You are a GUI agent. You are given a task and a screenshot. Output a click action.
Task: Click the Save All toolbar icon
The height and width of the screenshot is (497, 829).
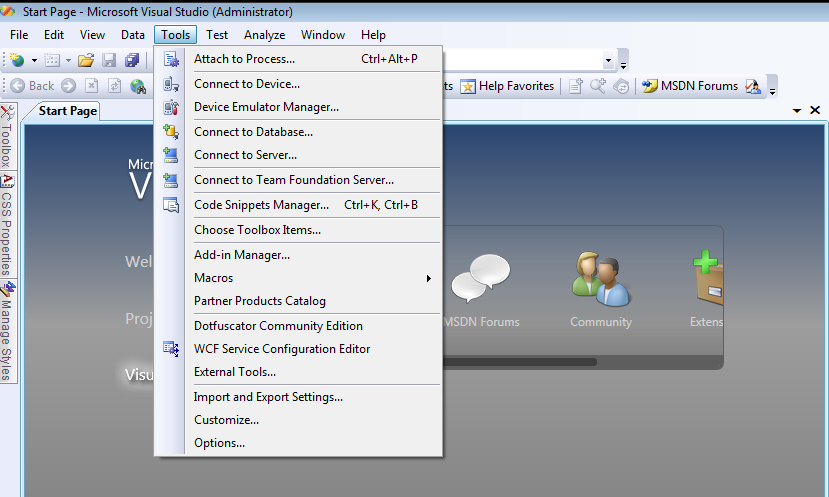point(132,60)
